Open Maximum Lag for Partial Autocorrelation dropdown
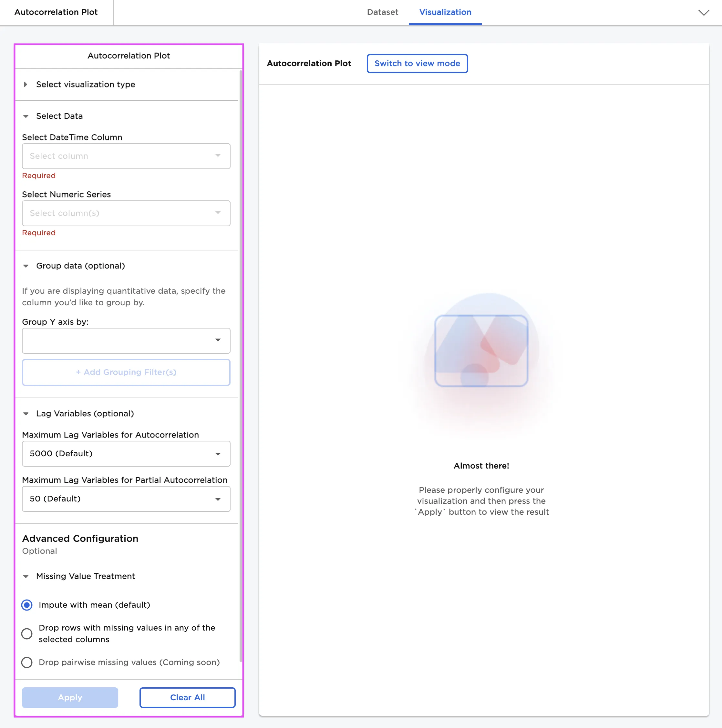The height and width of the screenshot is (728, 722). 126,499
